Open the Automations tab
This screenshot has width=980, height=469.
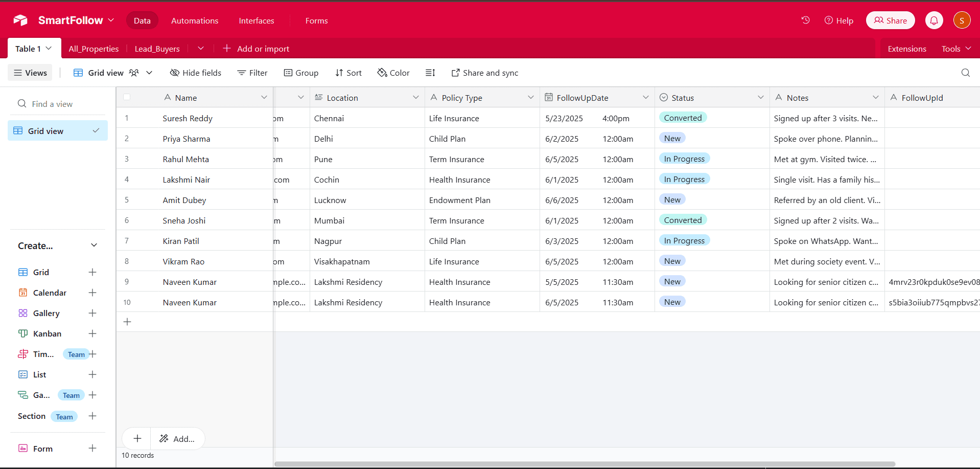[195, 20]
